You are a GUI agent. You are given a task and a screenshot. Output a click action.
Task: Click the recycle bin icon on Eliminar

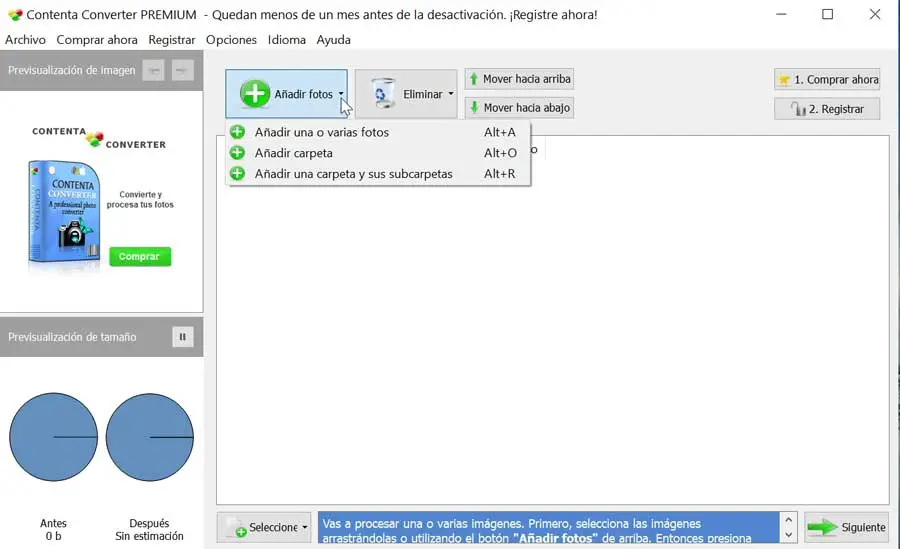pyautogui.click(x=383, y=94)
